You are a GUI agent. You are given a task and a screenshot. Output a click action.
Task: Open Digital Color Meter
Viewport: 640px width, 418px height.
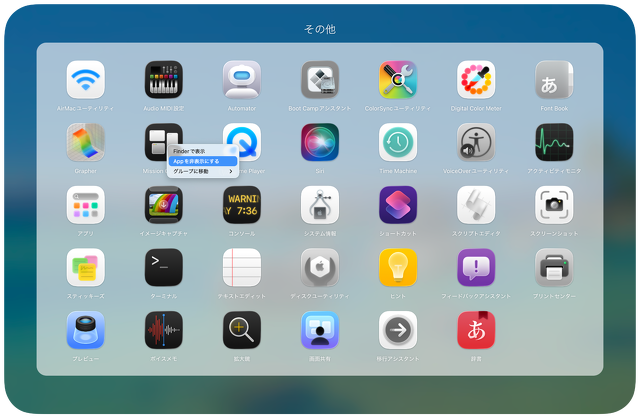(475, 79)
